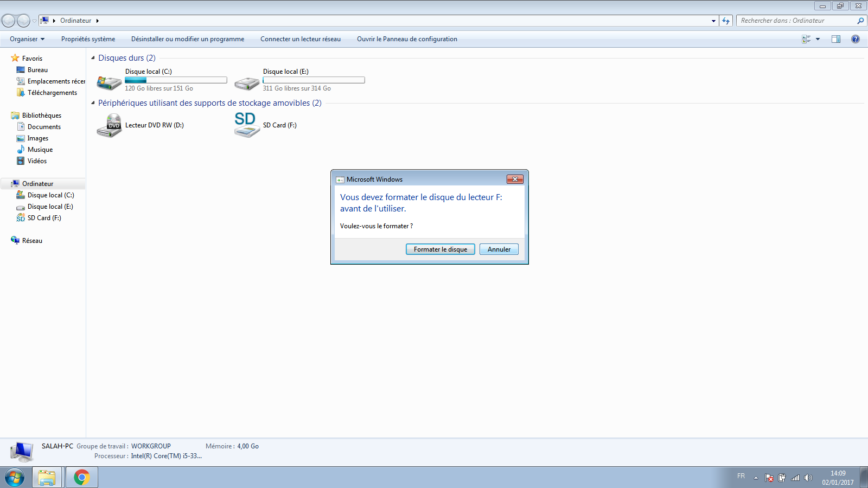Click Annuler in the format dialog
This screenshot has height=488, width=868.
499,249
